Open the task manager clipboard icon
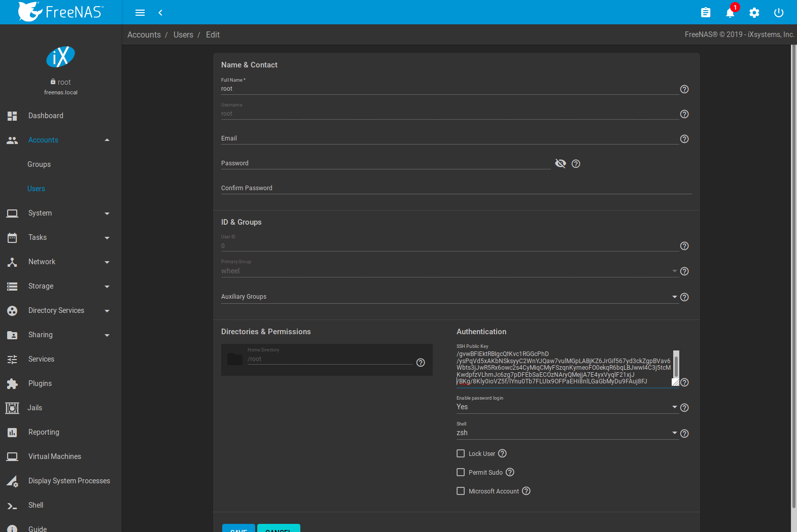This screenshot has width=797, height=532. coord(706,13)
